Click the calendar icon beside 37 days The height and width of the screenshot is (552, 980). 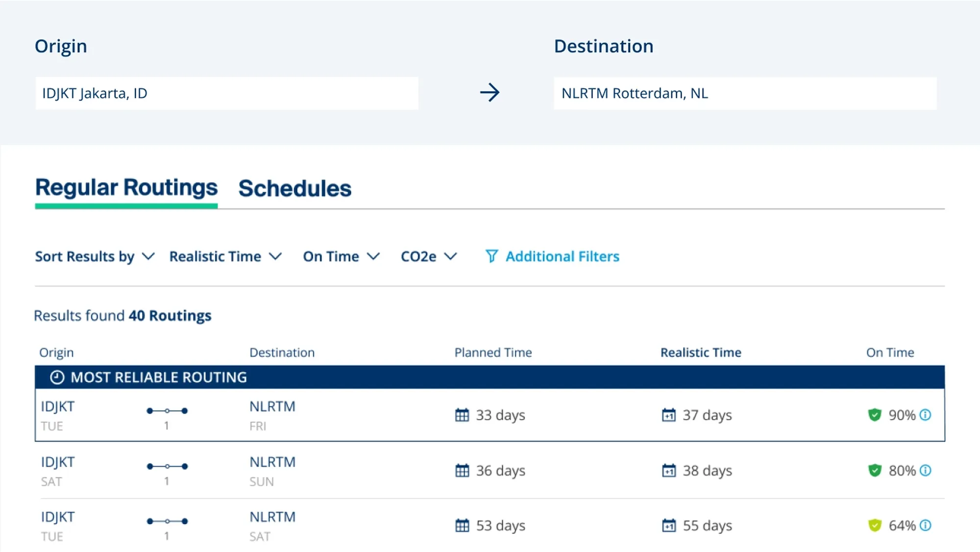tap(668, 415)
